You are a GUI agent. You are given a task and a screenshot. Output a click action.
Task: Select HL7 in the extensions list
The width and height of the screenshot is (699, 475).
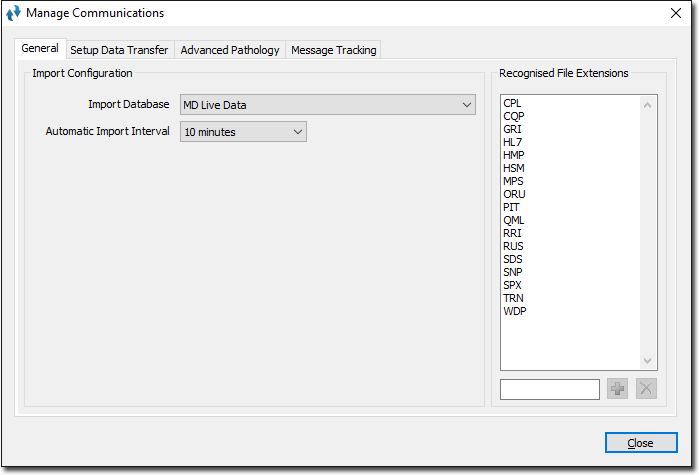pos(513,142)
